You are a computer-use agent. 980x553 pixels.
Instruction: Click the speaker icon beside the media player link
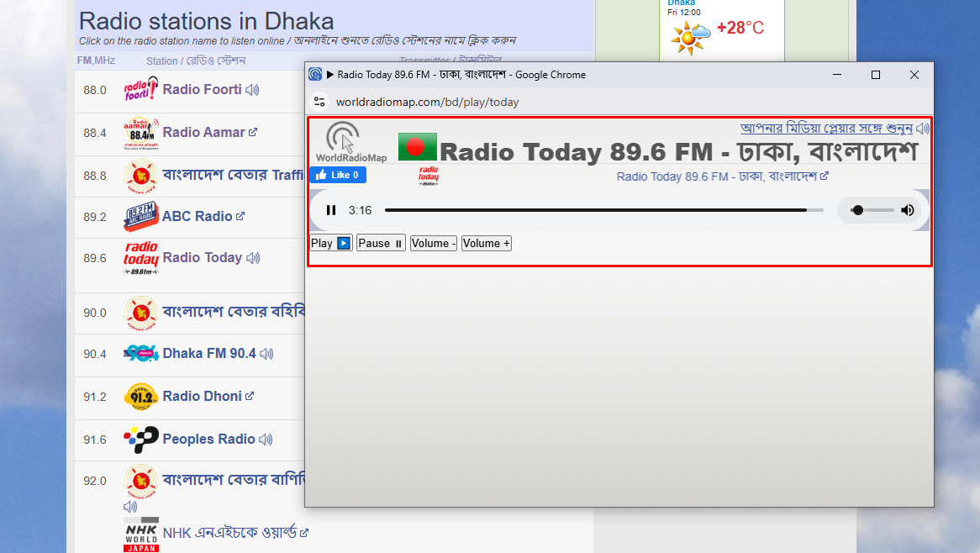pyautogui.click(x=922, y=129)
